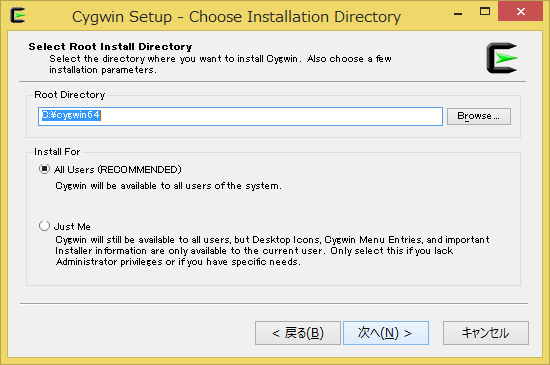Click the Root Directory path field
The width and height of the screenshot is (550, 365).
(240, 116)
